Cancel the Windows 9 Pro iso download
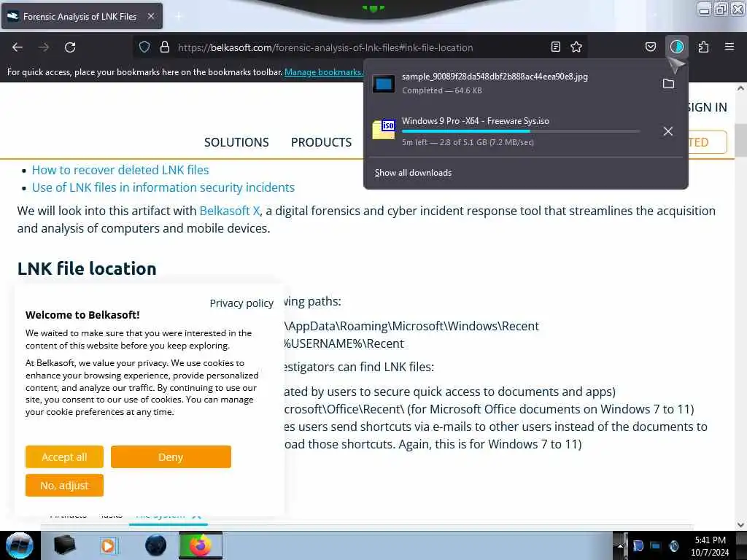 (x=668, y=131)
